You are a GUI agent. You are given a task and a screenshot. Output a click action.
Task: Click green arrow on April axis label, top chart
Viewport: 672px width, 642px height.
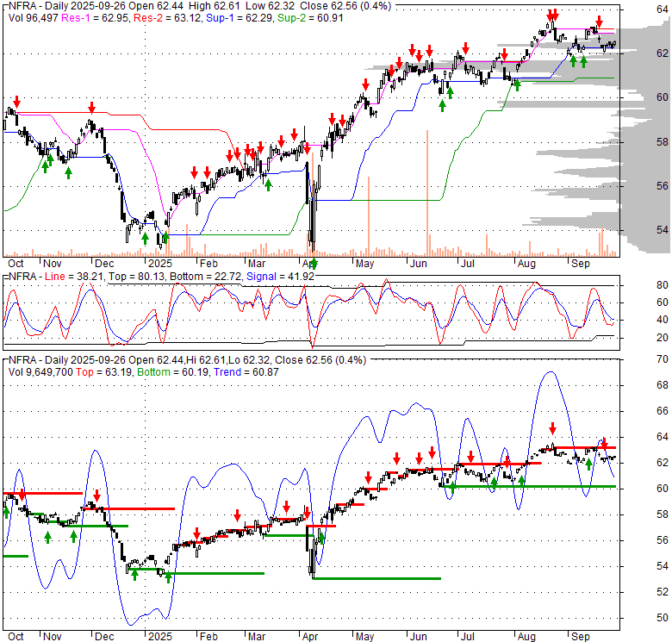point(314,263)
